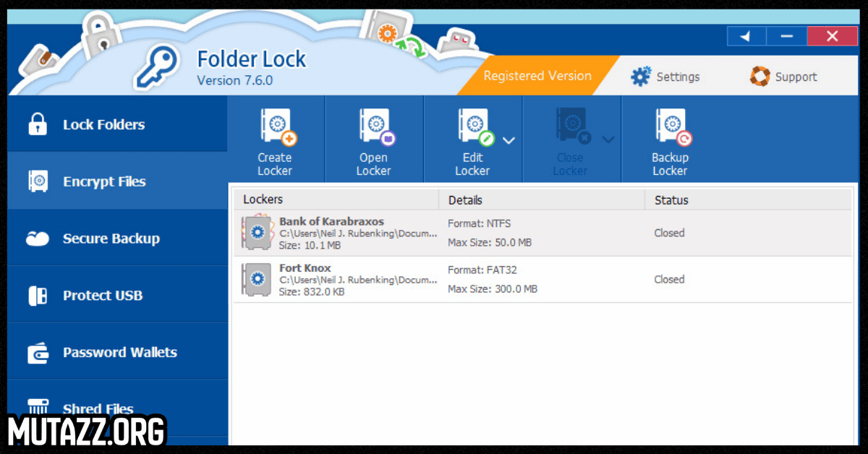
Task: Click the back navigation arrow button
Action: pos(746,35)
